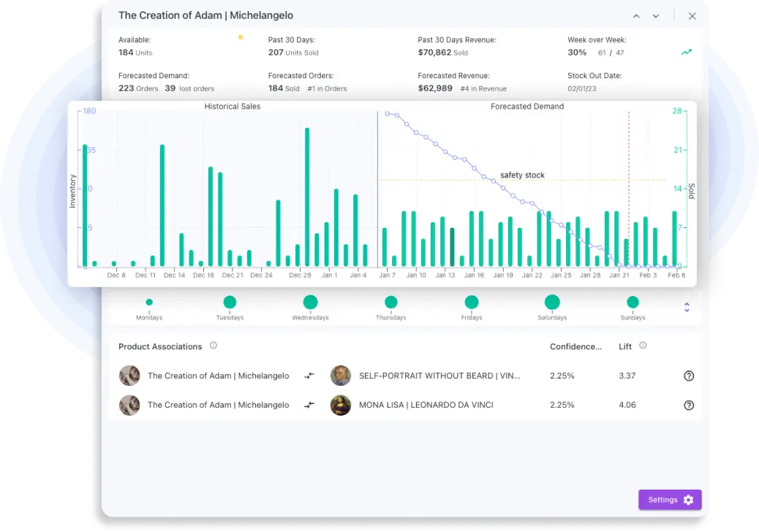The height and width of the screenshot is (532, 759).
Task: Click the 184 Units available value
Action: [135, 52]
